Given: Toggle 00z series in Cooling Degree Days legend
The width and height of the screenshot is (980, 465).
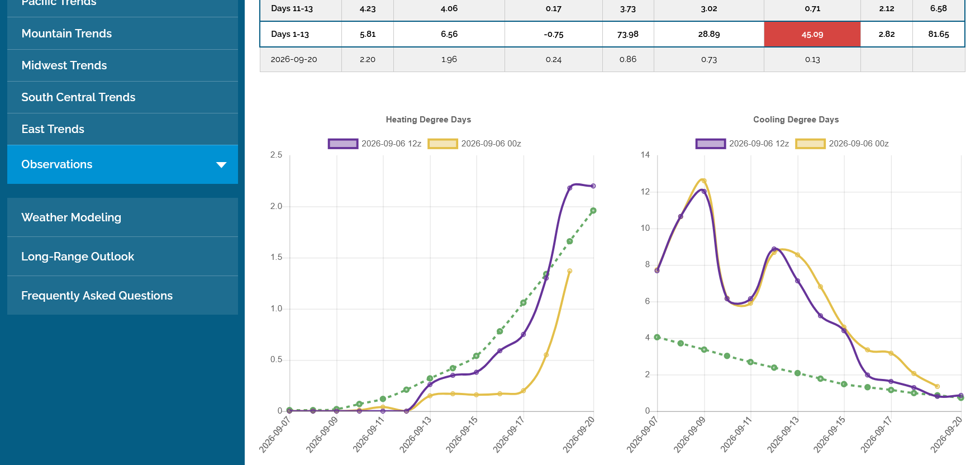Looking at the screenshot, I should coord(842,144).
